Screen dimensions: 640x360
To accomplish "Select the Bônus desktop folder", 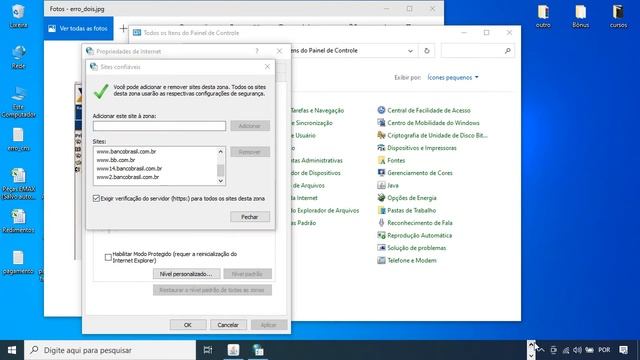I will pos(580,16).
